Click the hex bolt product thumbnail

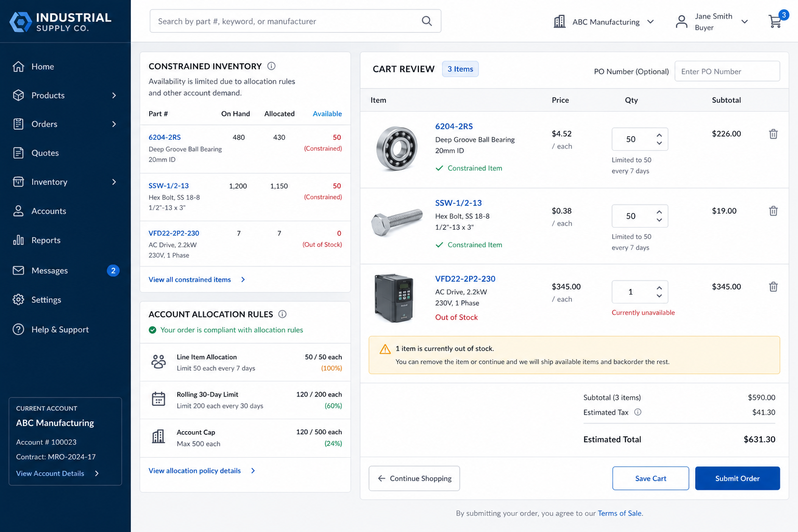pos(397,222)
